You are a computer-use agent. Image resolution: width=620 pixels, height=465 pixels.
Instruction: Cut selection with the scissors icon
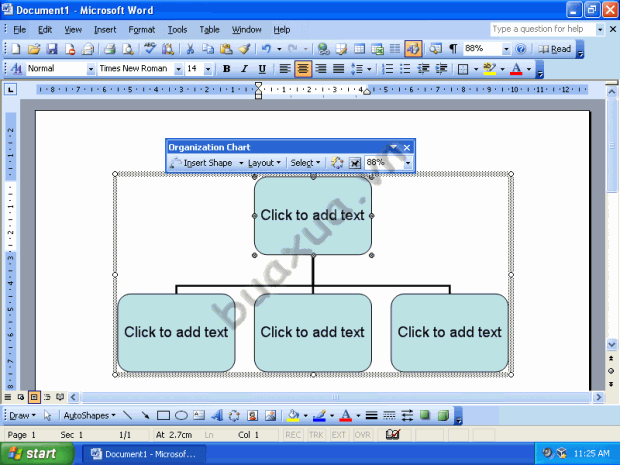point(190,49)
